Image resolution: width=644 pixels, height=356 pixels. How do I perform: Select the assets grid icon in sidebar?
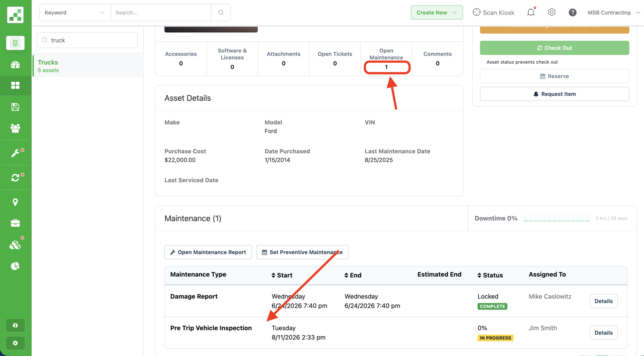[x=15, y=85]
